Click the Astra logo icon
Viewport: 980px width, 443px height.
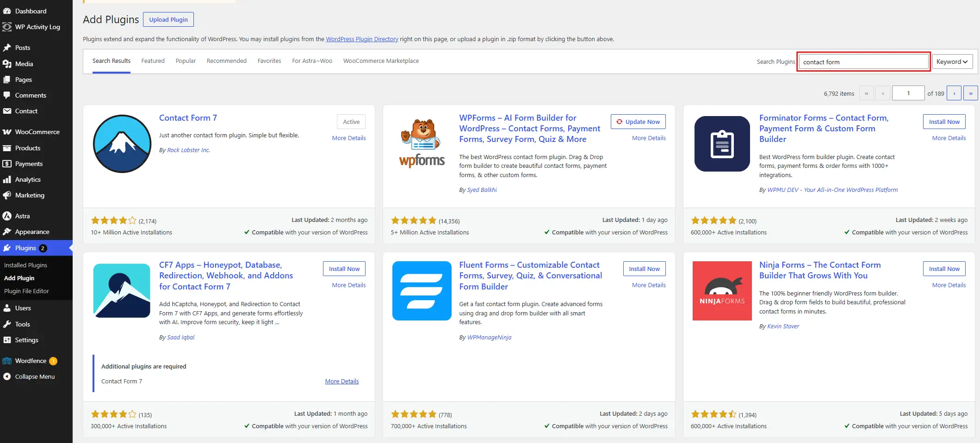click(x=7, y=216)
